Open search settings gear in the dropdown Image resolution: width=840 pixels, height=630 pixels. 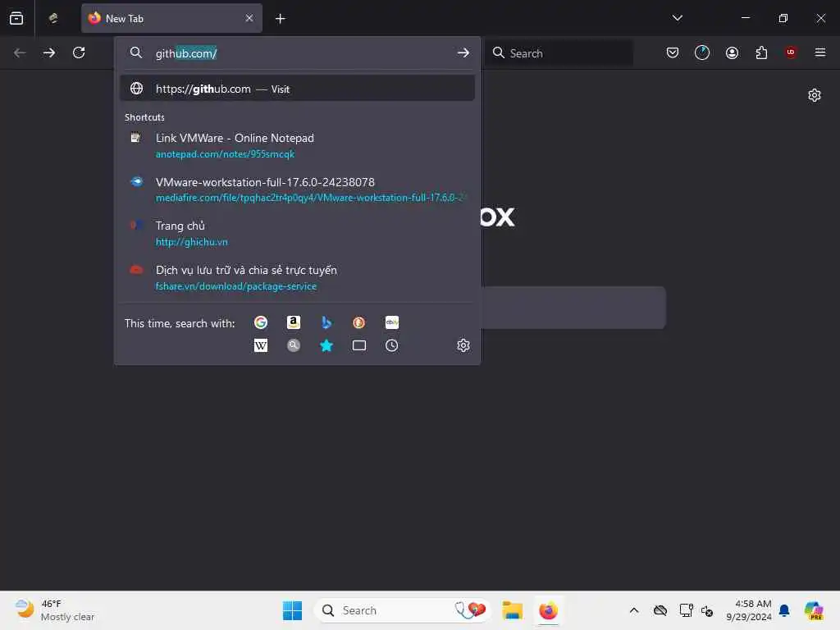[463, 345]
